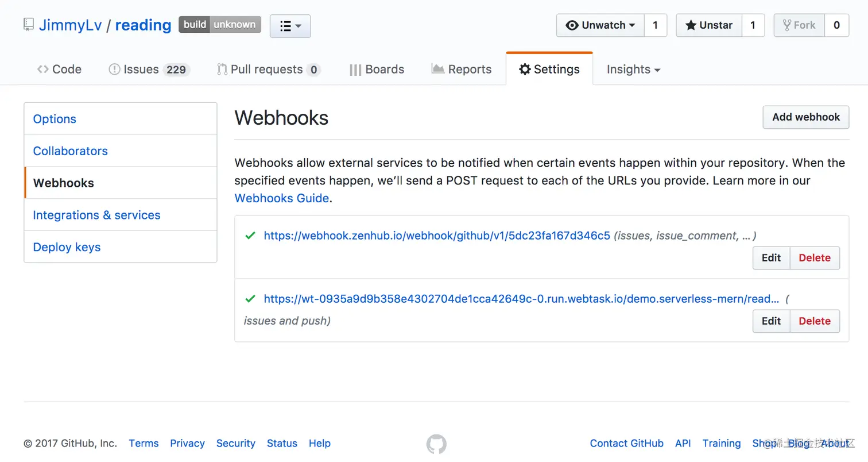Edit the webtask.io webhook
Image resolution: width=868 pixels, height=462 pixels.
772,321
